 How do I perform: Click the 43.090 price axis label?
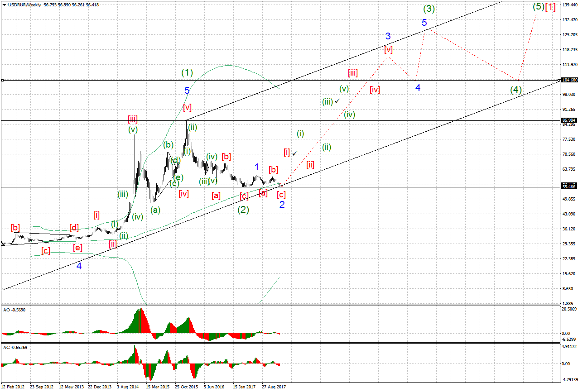[x=569, y=214]
